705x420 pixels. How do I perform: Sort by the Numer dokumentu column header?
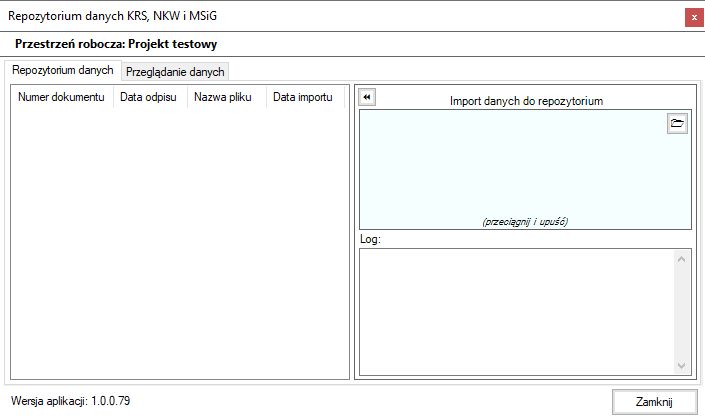(x=61, y=98)
